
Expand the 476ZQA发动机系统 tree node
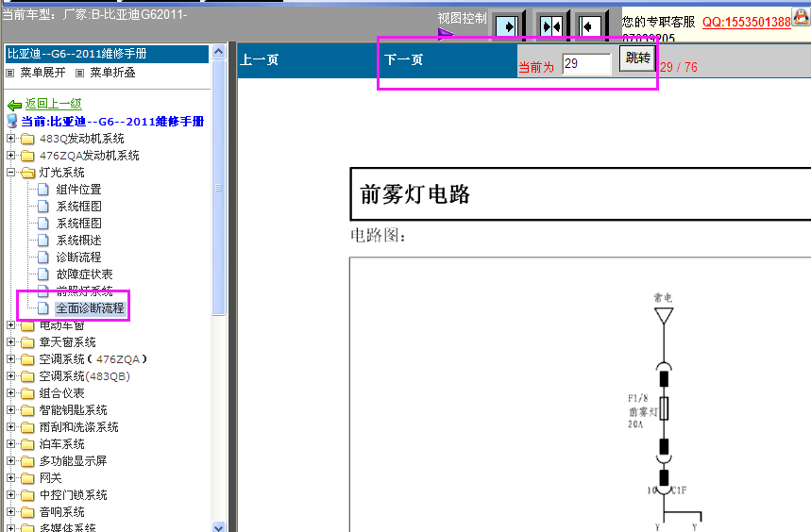pos(11,155)
